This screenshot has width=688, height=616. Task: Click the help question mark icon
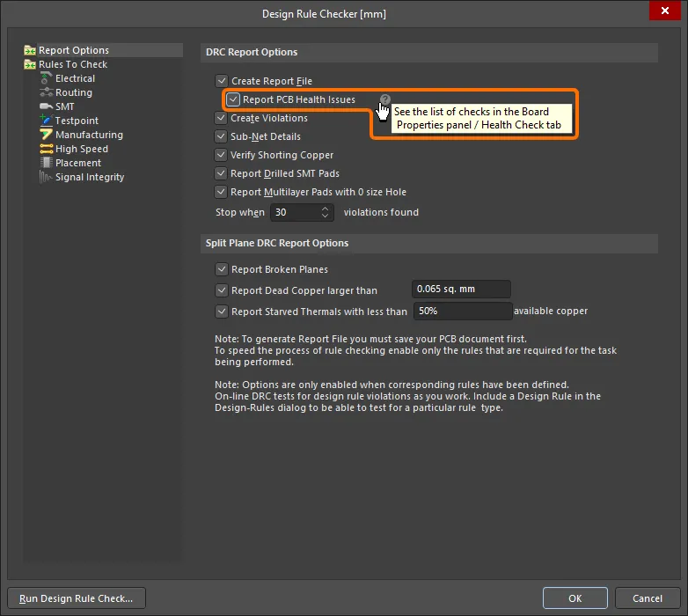click(x=385, y=99)
